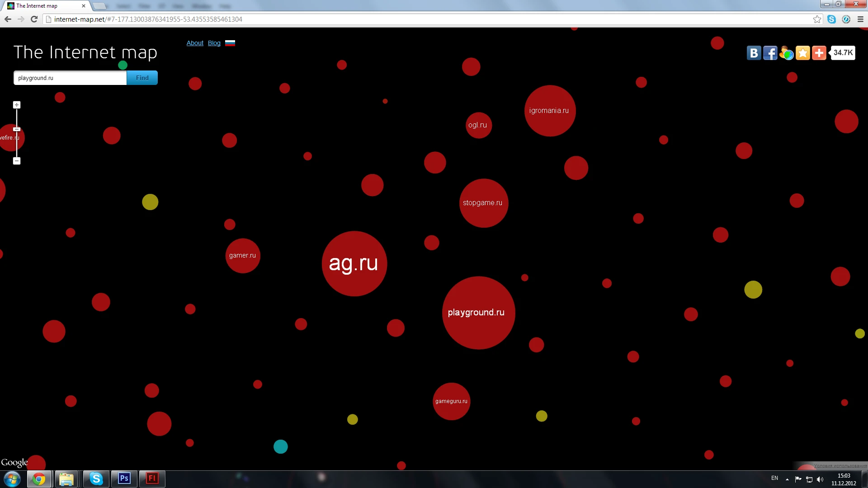868x488 pixels.
Task: Click the Find search button
Action: (x=142, y=78)
